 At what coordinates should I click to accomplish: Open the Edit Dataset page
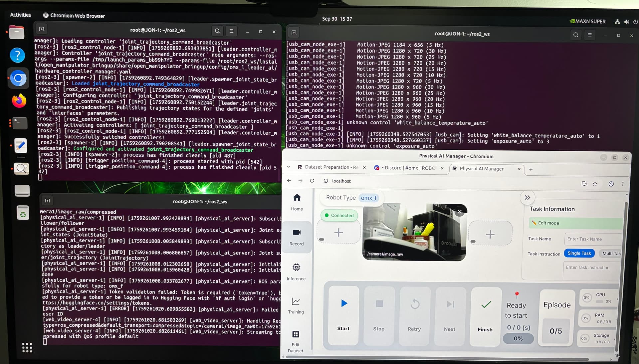point(296,341)
